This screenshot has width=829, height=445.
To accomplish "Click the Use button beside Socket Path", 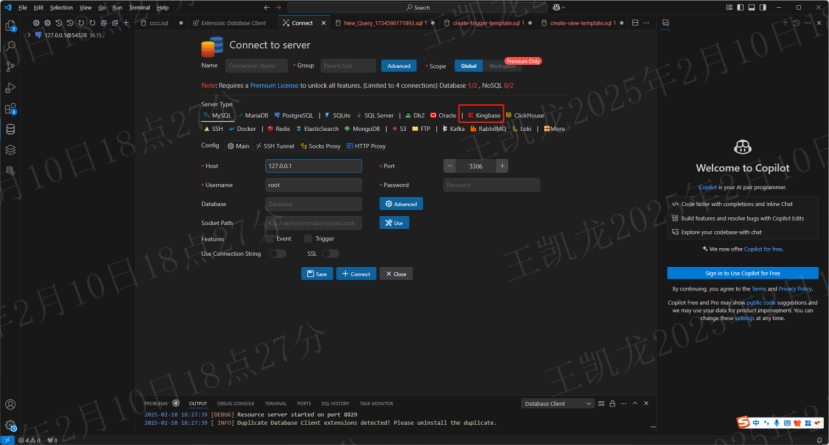I will (394, 222).
